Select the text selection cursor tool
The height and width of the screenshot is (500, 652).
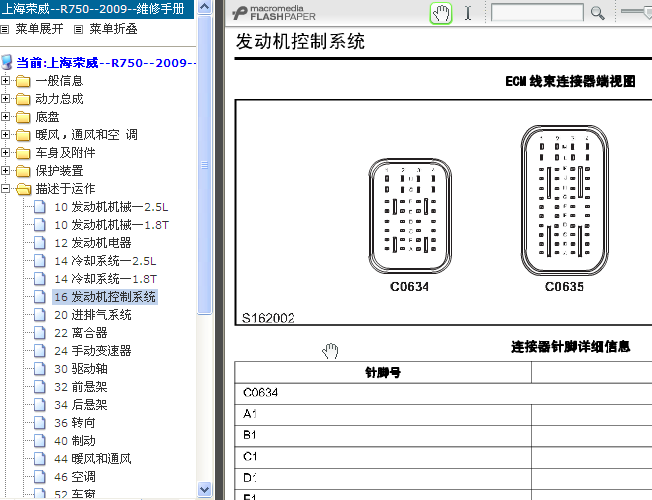468,13
